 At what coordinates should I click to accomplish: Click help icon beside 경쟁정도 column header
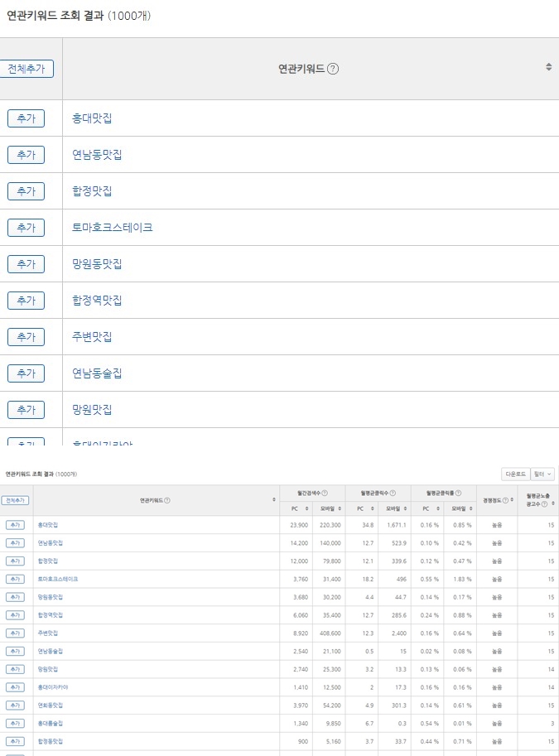point(505,500)
